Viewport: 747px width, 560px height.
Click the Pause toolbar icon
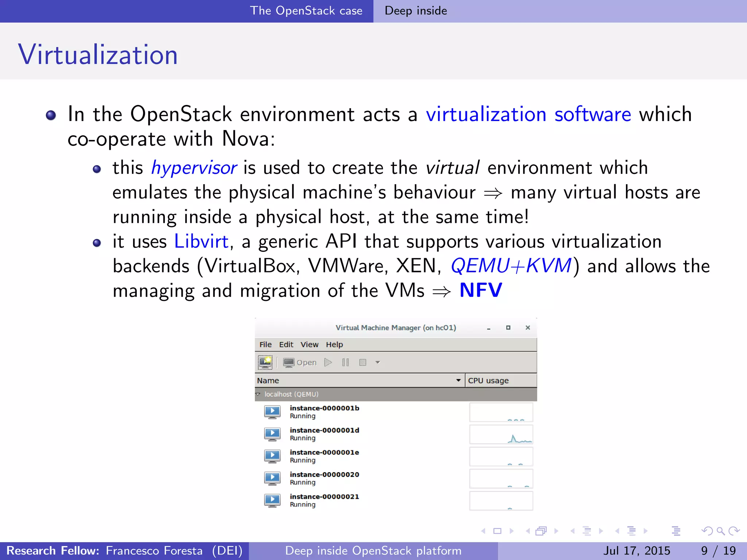345,362
